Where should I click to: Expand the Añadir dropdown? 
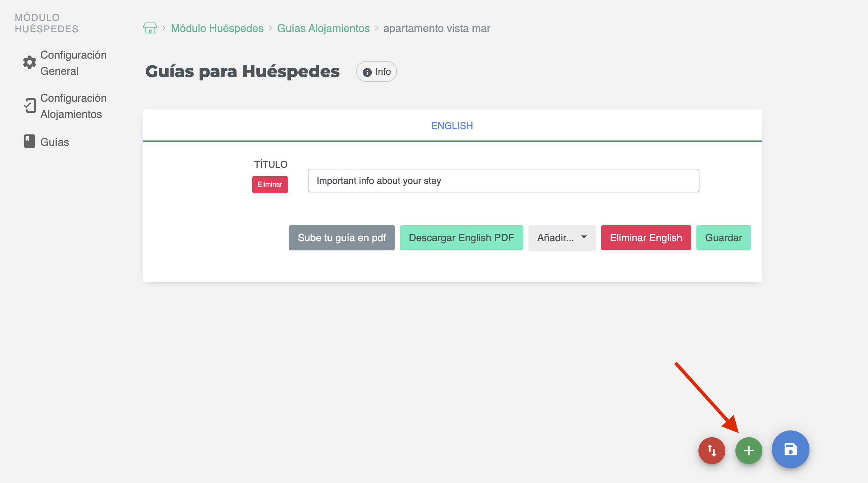pyautogui.click(x=562, y=237)
